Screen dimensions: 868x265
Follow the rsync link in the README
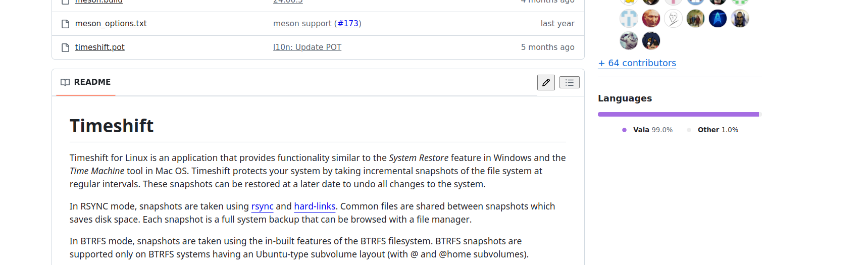point(262,206)
